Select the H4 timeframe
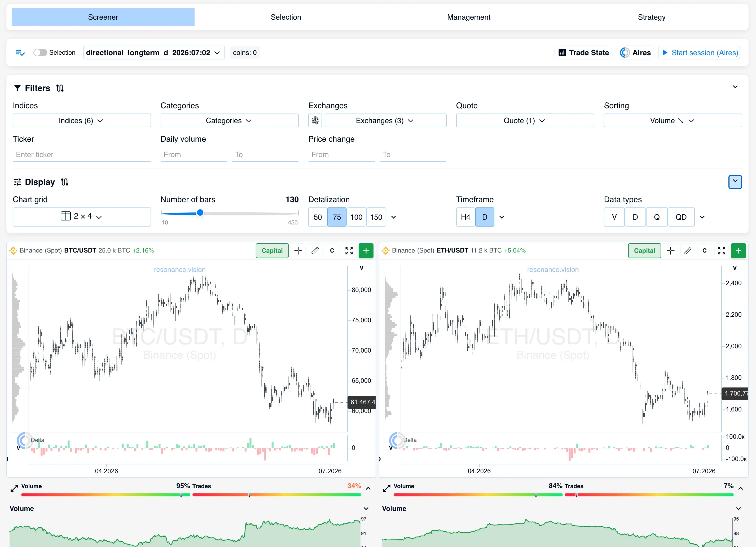 click(x=465, y=217)
